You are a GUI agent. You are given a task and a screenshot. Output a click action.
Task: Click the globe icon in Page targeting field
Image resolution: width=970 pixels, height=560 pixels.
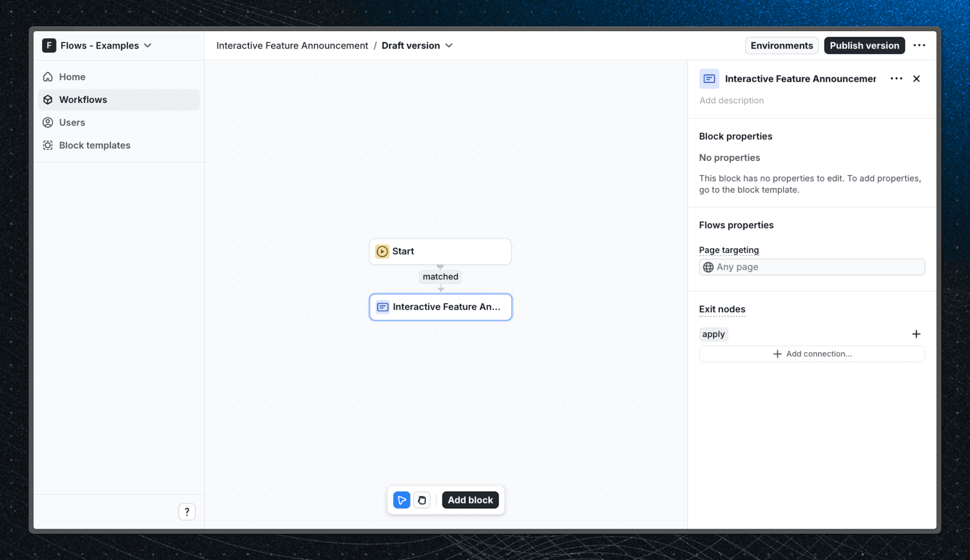pos(708,267)
